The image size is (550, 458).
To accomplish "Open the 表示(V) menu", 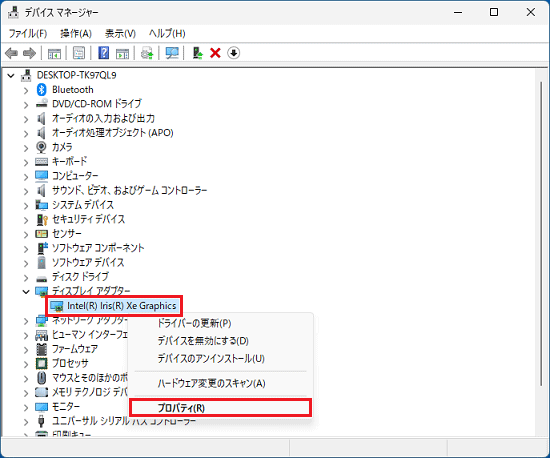I will (x=120, y=34).
